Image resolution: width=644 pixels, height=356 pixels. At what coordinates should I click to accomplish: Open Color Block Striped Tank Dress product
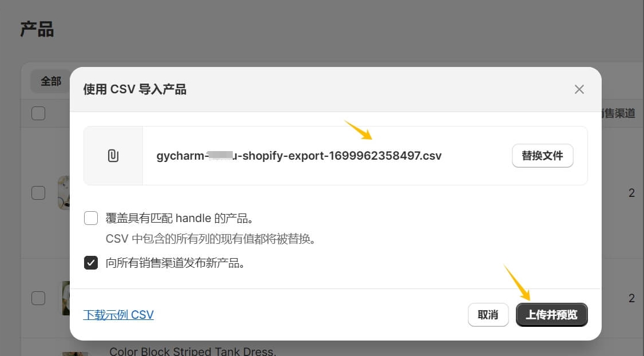click(x=193, y=351)
